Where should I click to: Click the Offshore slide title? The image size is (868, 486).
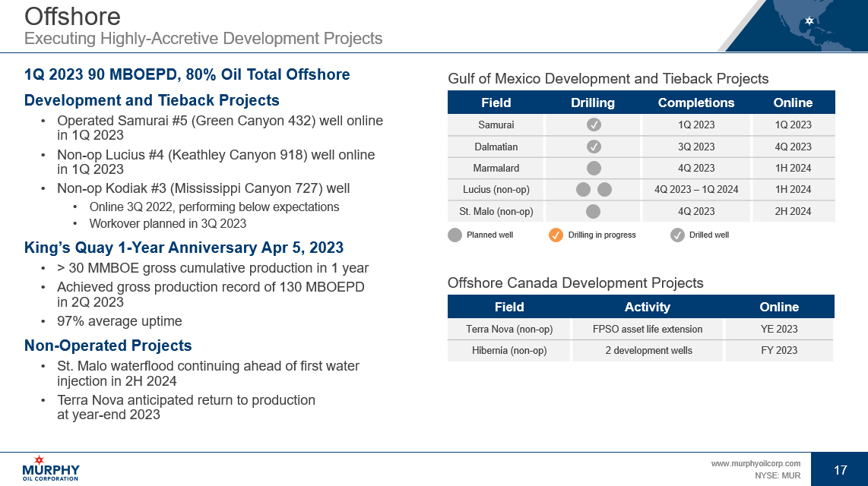(72, 16)
